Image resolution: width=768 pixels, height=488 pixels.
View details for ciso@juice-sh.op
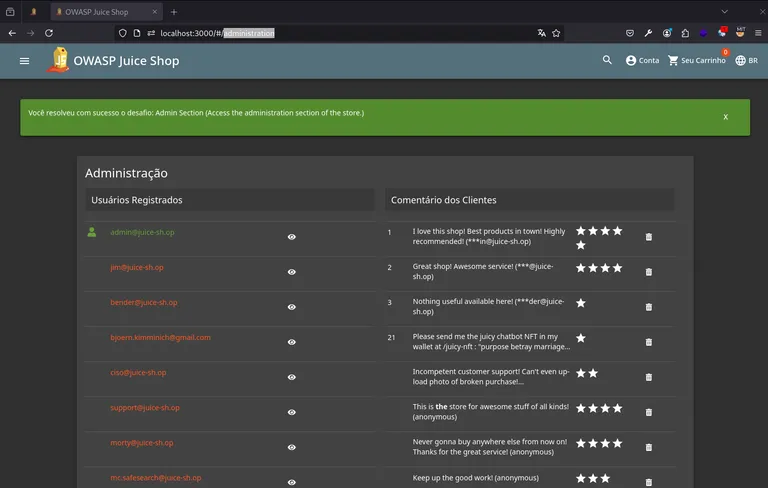click(x=291, y=377)
